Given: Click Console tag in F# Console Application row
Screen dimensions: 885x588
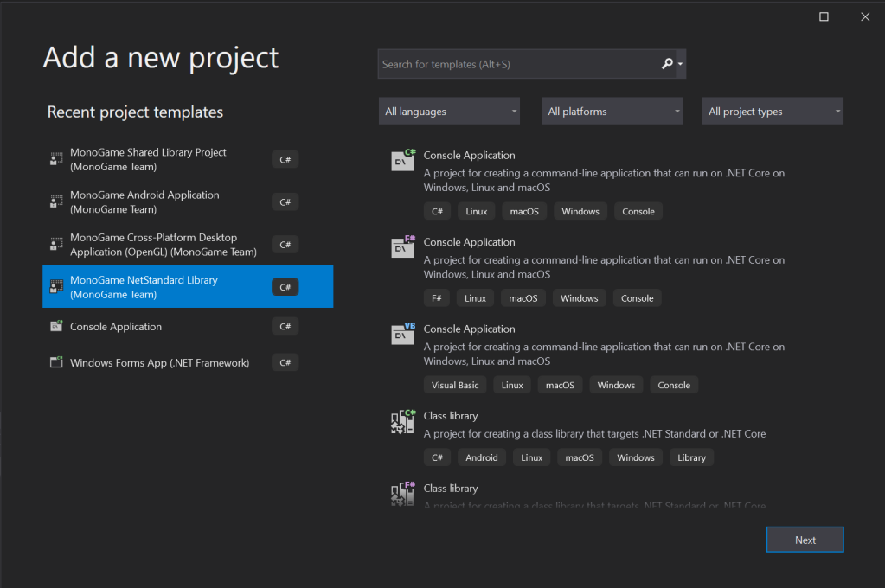Looking at the screenshot, I should [x=638, y=298].
